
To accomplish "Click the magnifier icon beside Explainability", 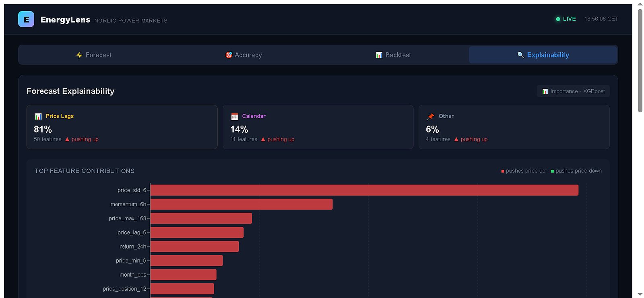I will 521,55.
